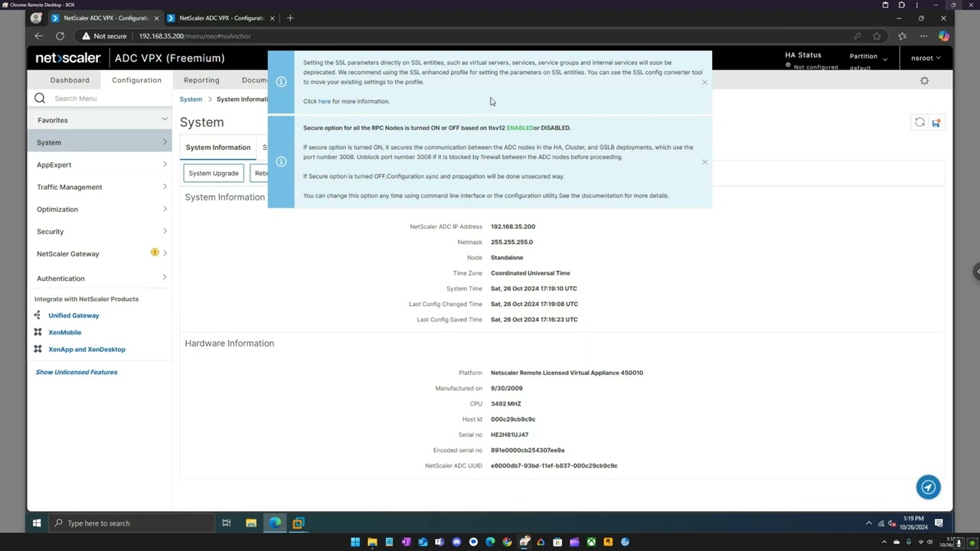Screen dimensions: 980x551
Task: Switch to the Dashboard tab
Action: [70, 80]
